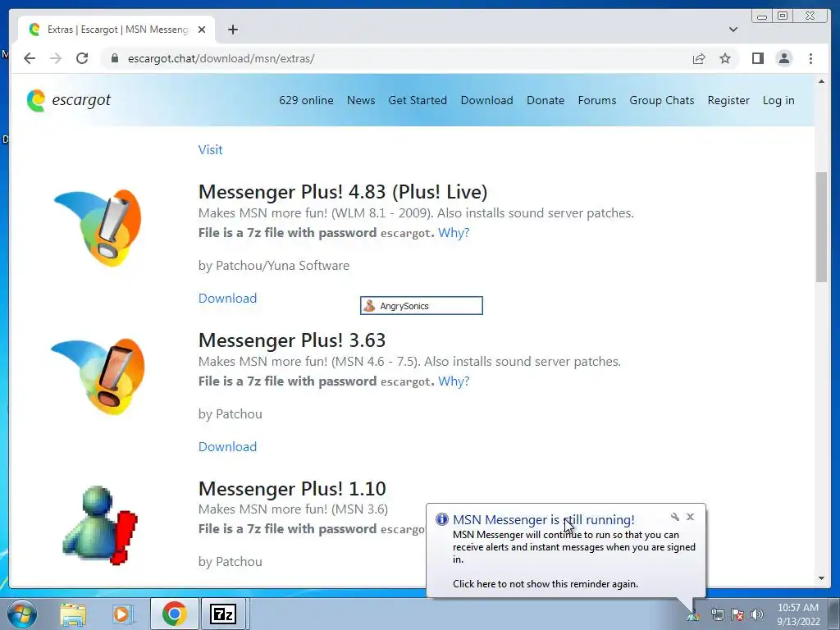Screen dimensions: 840x630
Task: Open the Download nav item
Action: 486,100
